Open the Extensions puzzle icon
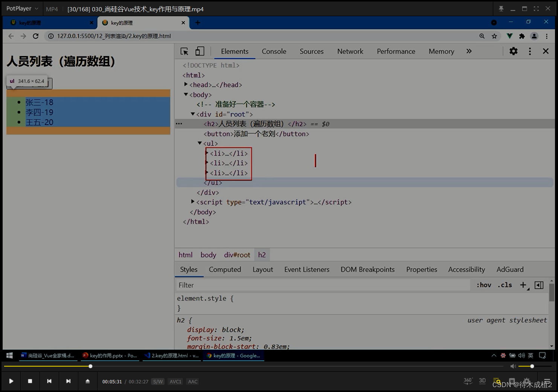Viewport: 558px width, 392px height. point(522,36)
